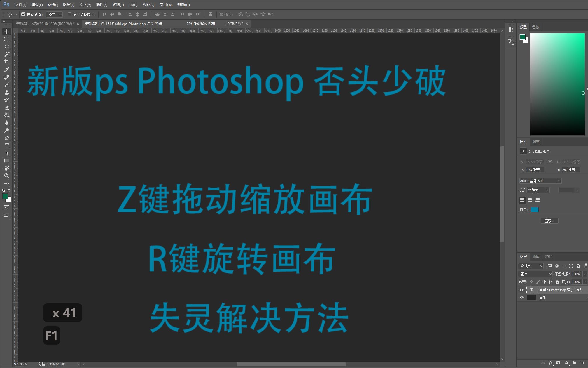
Task: Select the Blur tool
Action: click(x=7, y=123)
